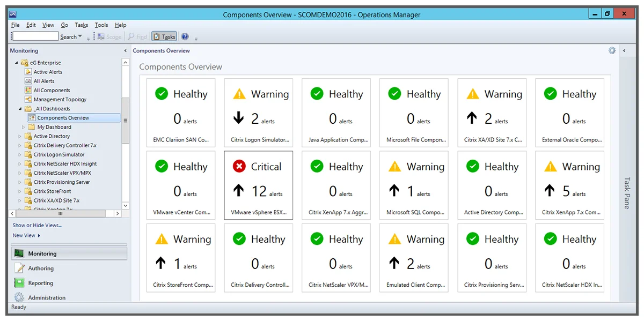Collapse the _All Dashboards folder node

click(20, 109)
